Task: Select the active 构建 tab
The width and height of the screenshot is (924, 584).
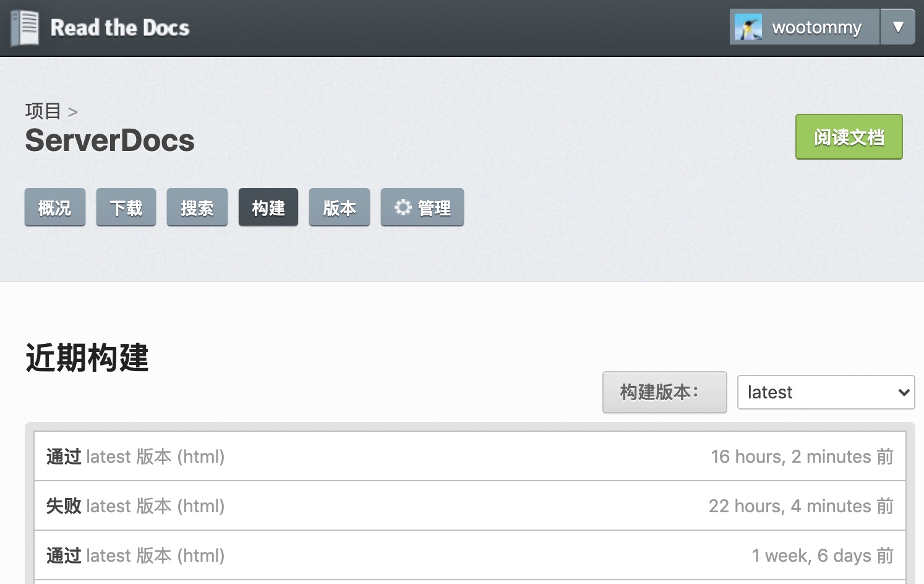Action: tap(268, 207)
